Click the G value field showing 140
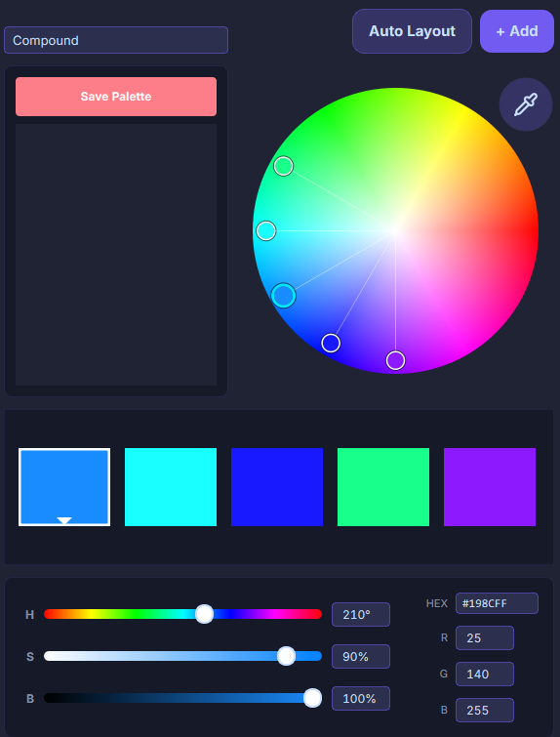Image resolution: width=560 pixels, height=737 pixels. 485,674
